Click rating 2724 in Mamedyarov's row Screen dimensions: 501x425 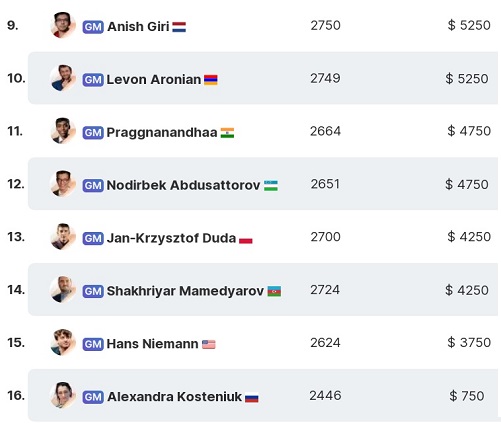pos(325,290)
